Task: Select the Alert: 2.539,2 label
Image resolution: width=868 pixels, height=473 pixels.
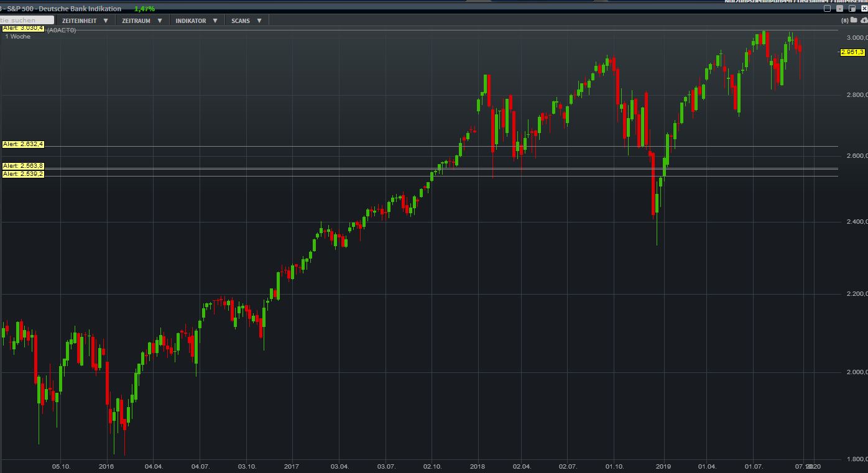Action: [x=22, y=174]
